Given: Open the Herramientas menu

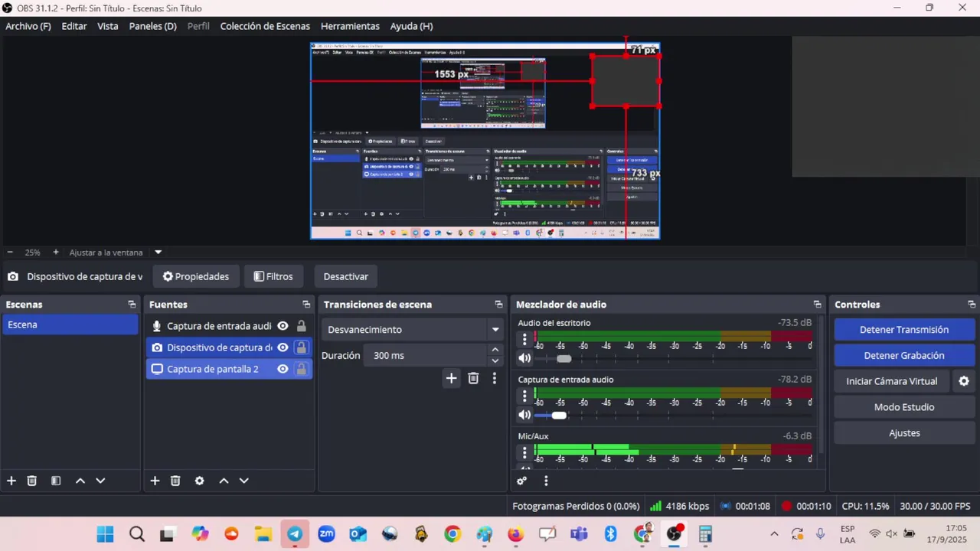Looking at the screenshot, I should pos(350,26).
